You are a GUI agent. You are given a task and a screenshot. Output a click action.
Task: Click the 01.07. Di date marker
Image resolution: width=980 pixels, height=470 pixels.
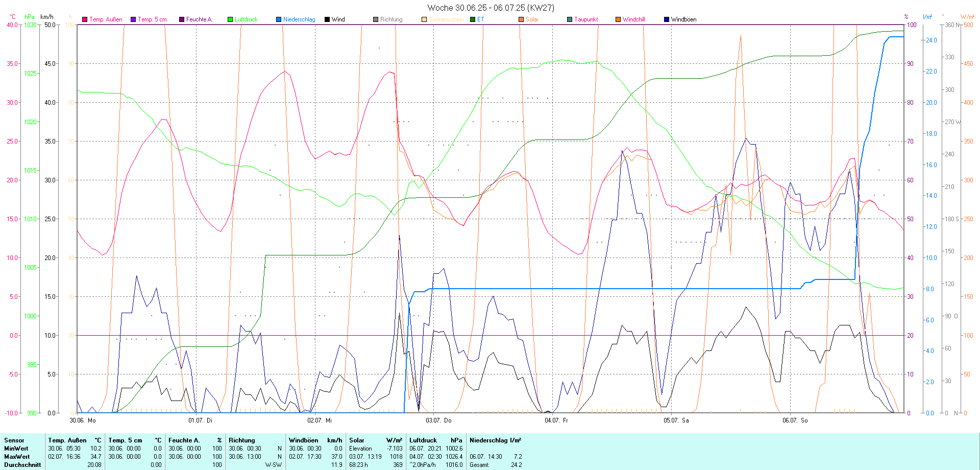tap(200, 420)
